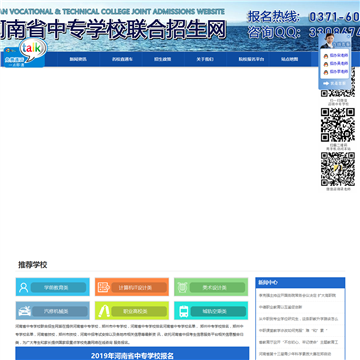Click QQ penguin icon for 招办吴老师
This screenshot has height=360, width=360.
326,64
